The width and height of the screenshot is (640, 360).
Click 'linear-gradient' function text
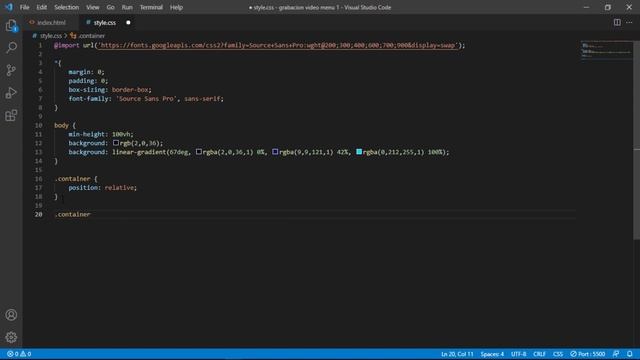tap(139, 152)
